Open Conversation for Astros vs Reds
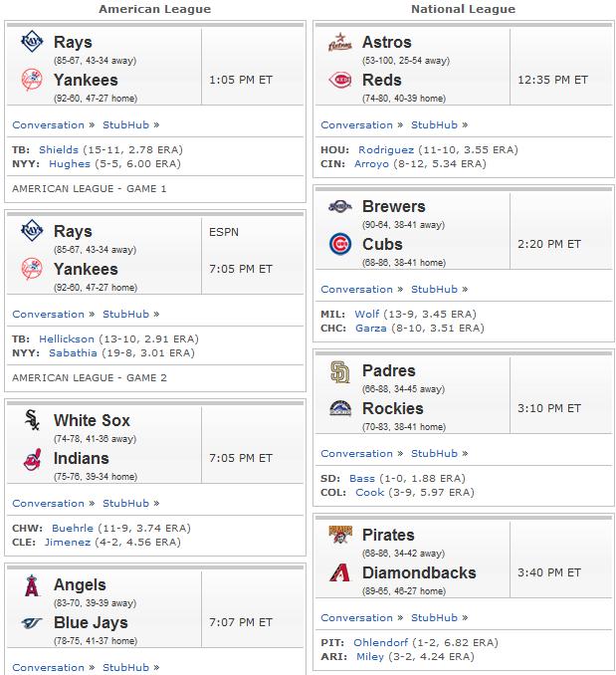 pos(356,125)
